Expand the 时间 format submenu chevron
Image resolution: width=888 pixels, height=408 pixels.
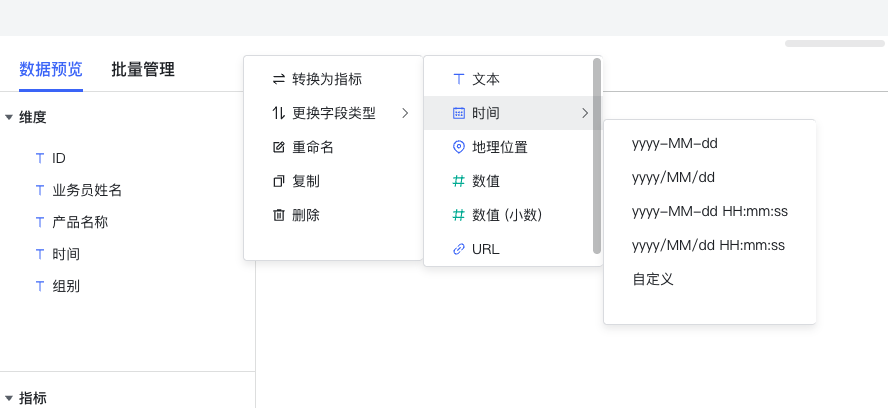pos(585,113)
